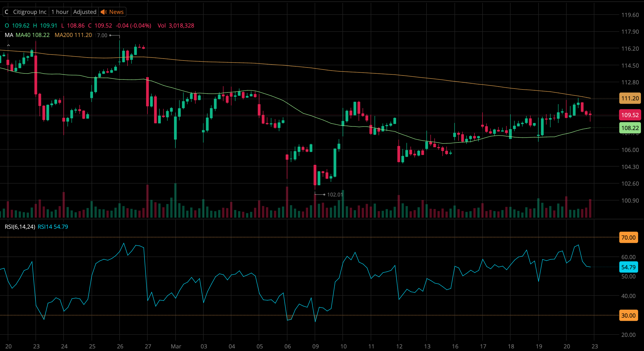Click the RSI14 54.79 legend value
Image resolution: width=644 pixels, height=351 pixels.
[x=53, y=227]
